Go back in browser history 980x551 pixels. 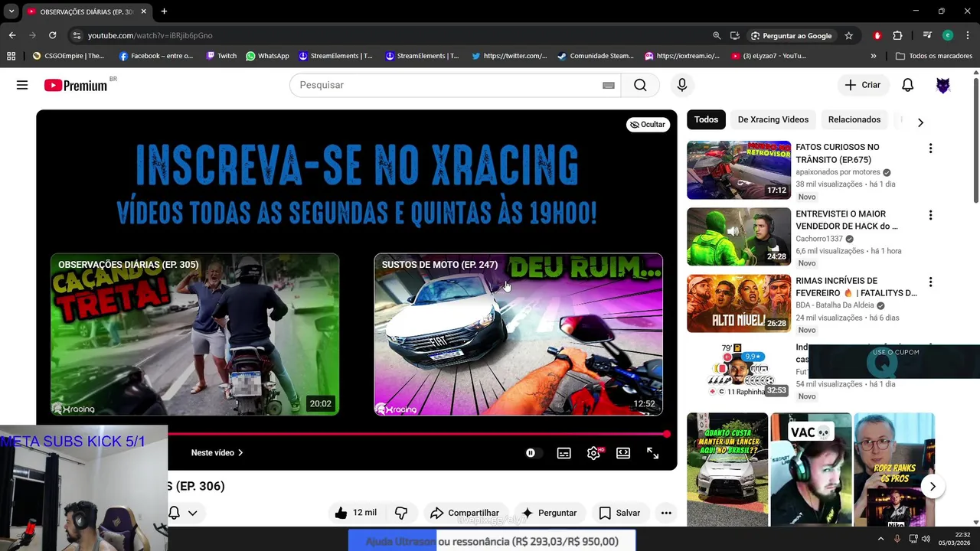12,35
